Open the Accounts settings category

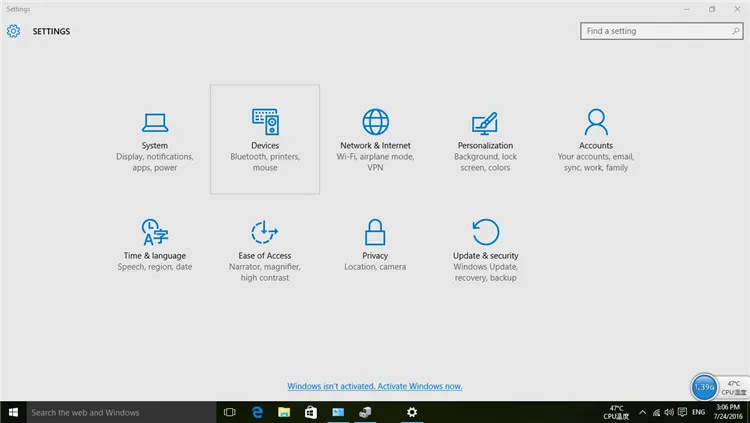click(x=596, y=140)
